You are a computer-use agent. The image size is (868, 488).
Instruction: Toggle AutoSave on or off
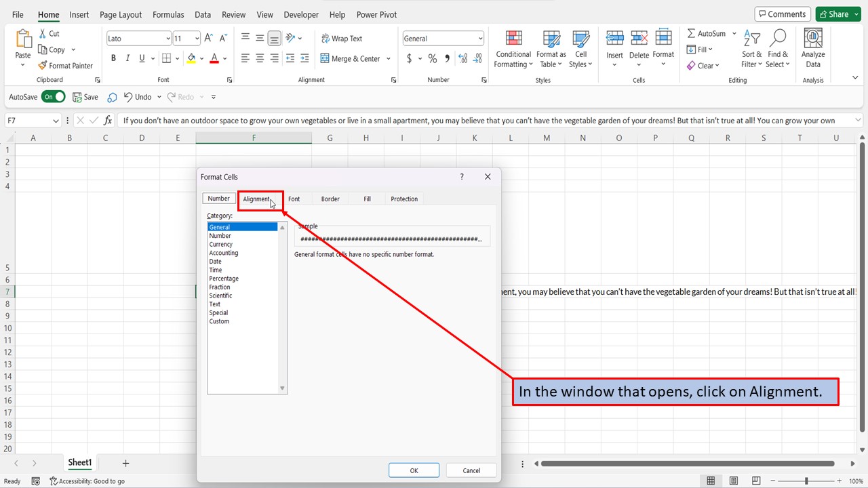[x=54, y=96]
